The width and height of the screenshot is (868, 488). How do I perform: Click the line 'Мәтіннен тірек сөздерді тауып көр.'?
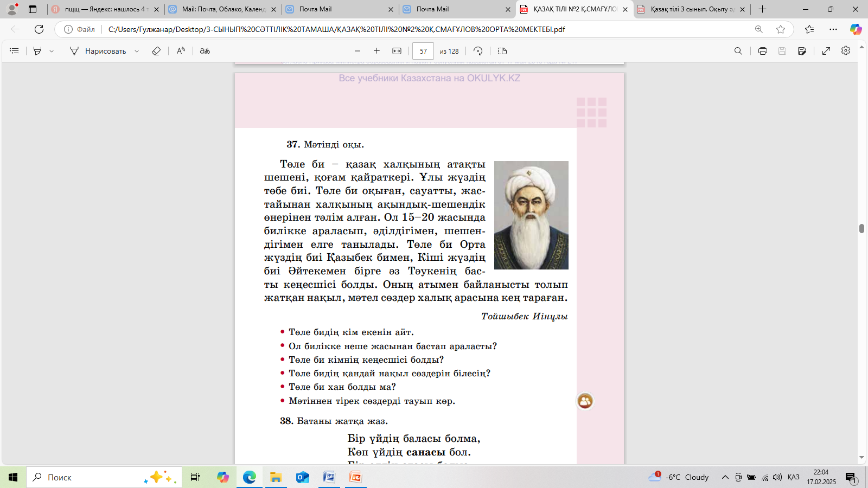click(x=372, y=401)
